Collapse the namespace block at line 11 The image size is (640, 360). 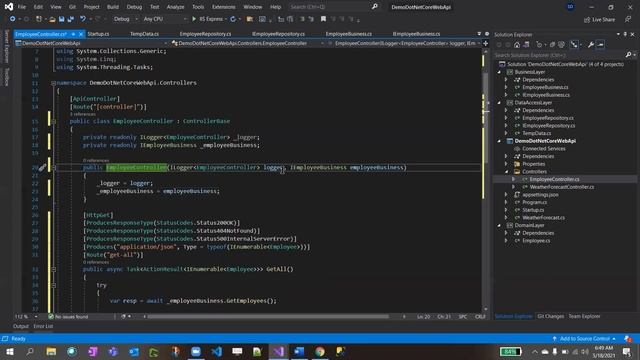pos(53,83)
